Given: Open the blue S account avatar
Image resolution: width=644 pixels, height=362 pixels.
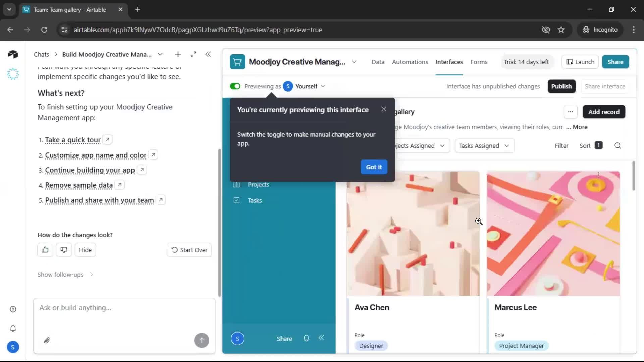Looking at the screenshot, I should point(13,347).
